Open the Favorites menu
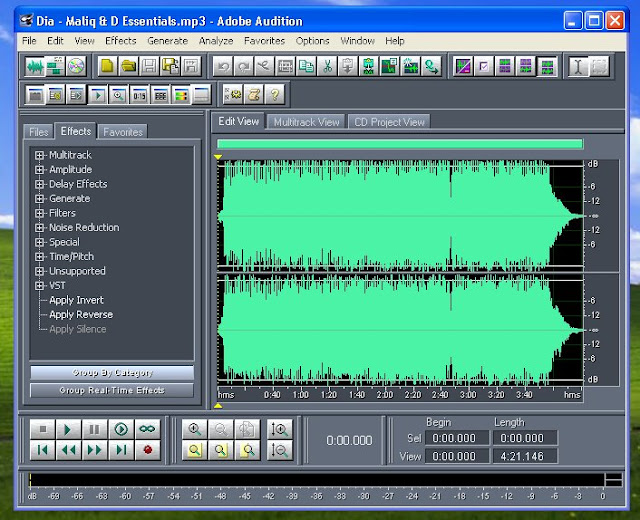This screenshot has width=640, height=520. pyautogui.click(x=264, y=41)
